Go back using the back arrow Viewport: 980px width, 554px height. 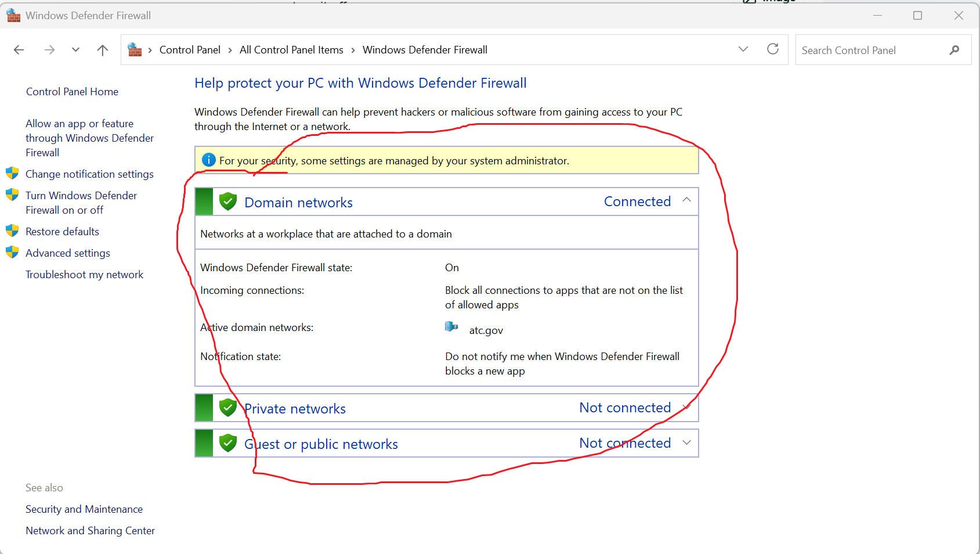pos(19,50)
